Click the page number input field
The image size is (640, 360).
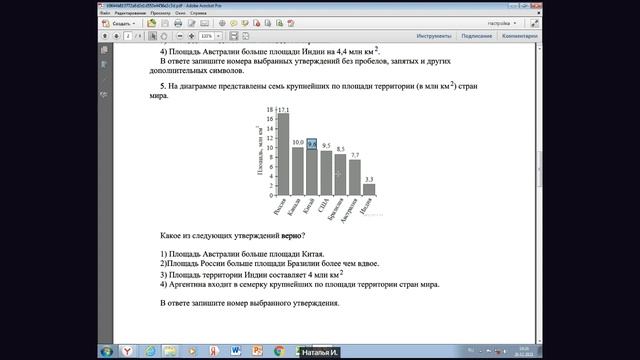pyautogui.click(x=128, y=36)
